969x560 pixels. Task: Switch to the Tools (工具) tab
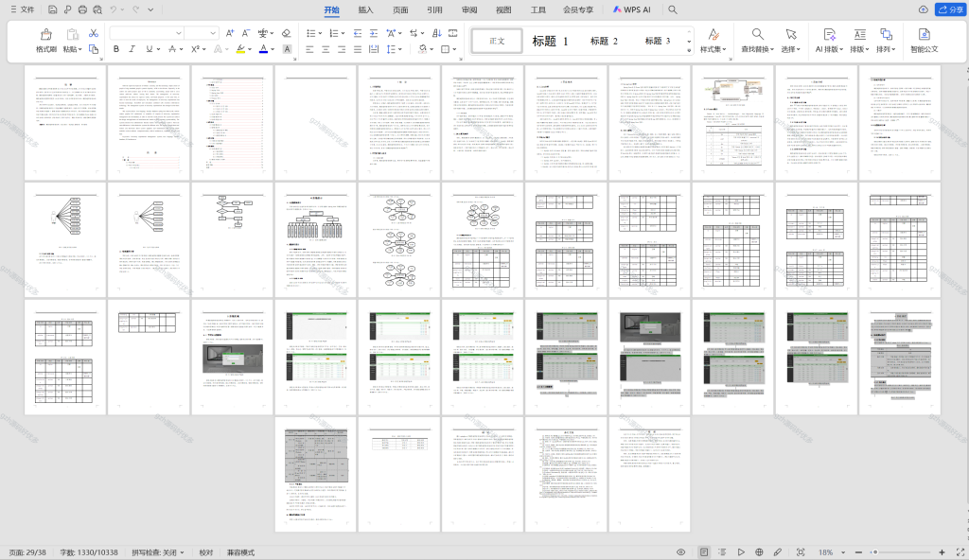click(x=538, y=9)
